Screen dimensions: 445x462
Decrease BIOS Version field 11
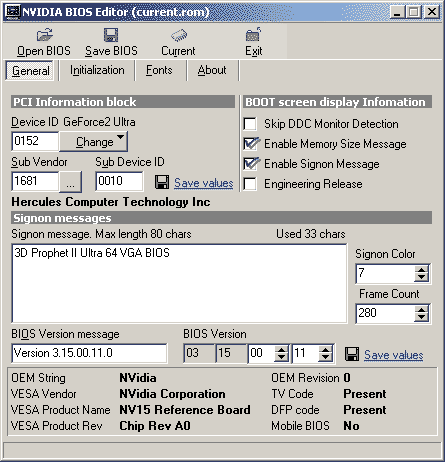(x=325, y=357)
